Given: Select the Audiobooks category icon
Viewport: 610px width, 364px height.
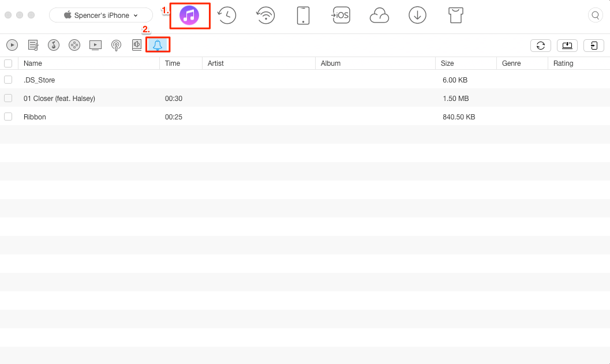Looking at the screenshot, I should tap(137, 45).
